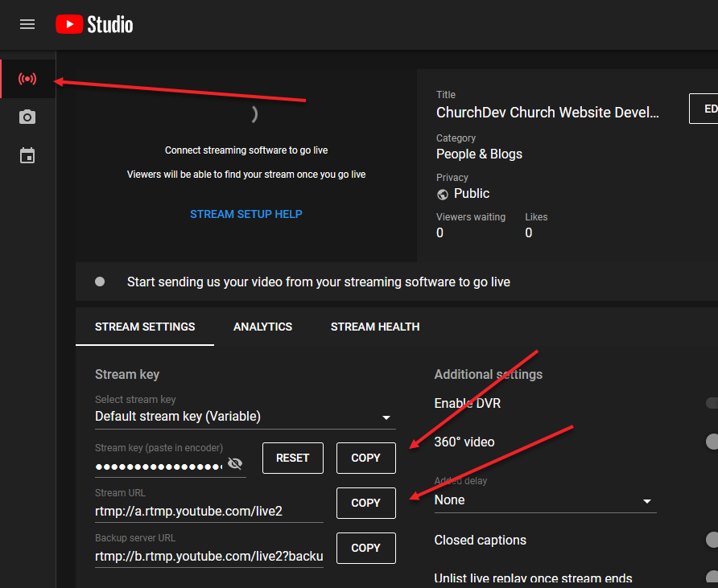Open the Webcam camera icon in sidebar
Screen dimensions: 718x588
[x=27, y=117]
